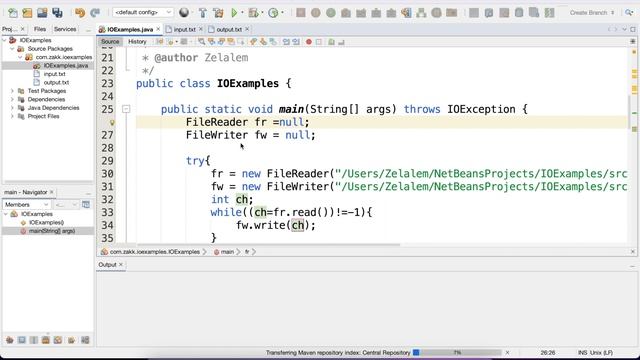Select output.txt in project tree
Screen dimensions: 640x360
click(56, 82)
